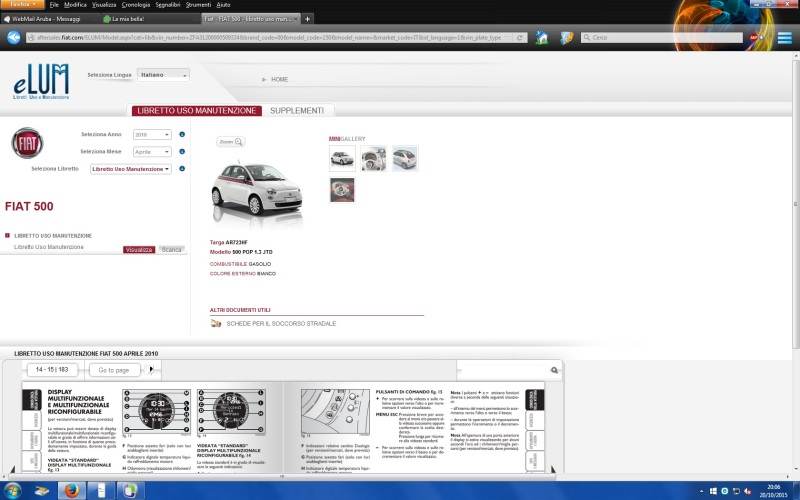
Task: Click the search magnifier in manual viewer
Action: pos(555,370)
